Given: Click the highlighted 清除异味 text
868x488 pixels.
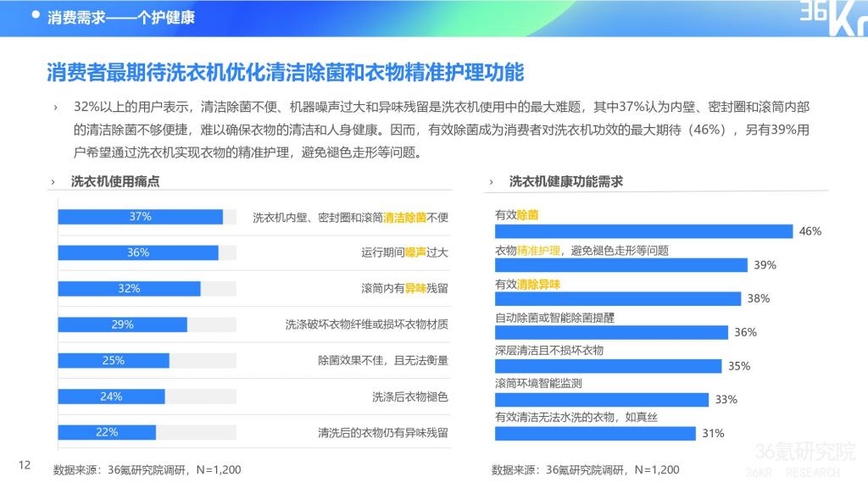Looking at the screenshot, I should [539, 284].
